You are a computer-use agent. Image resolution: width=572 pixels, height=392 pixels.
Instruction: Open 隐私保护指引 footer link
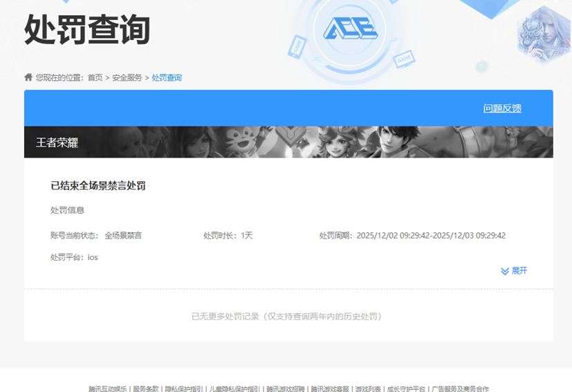click(x=183, y=389)
